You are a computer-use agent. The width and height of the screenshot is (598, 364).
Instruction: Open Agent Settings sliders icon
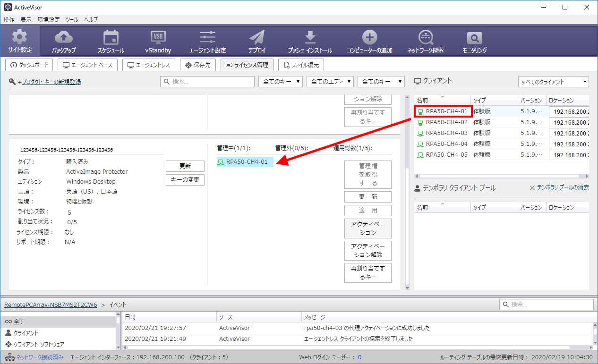[207, 38]
